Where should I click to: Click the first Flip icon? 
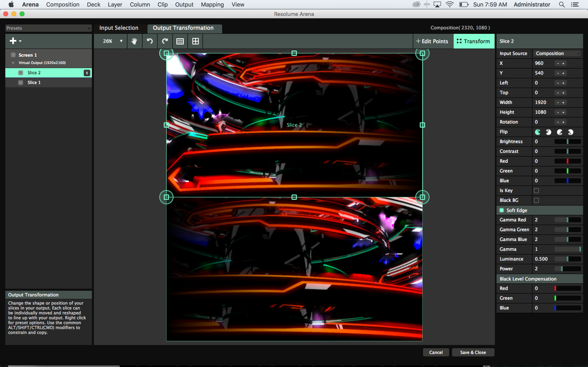(x=538, y=132)
